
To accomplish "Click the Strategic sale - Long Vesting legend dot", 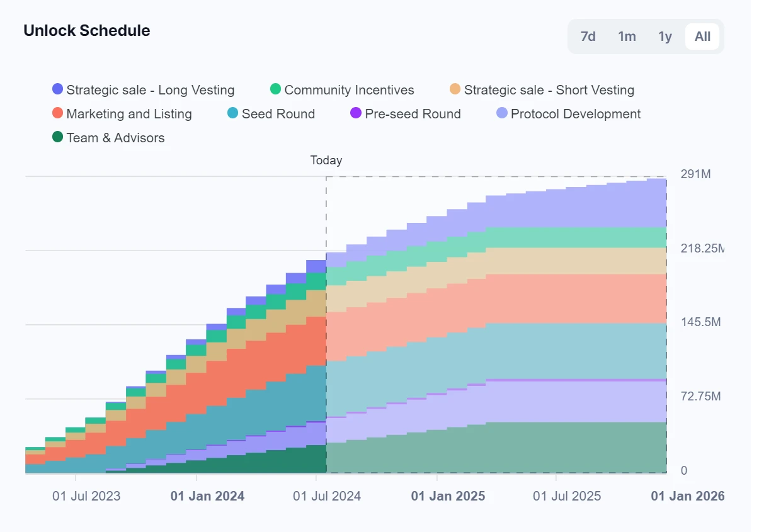I will pyautogui.click(x=58, y=90).
